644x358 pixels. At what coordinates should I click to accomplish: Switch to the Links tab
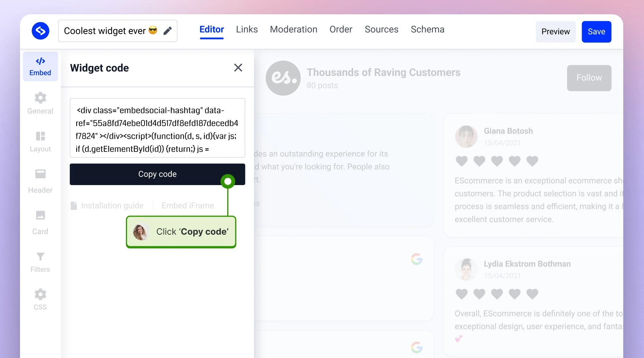tap(247, 29)
